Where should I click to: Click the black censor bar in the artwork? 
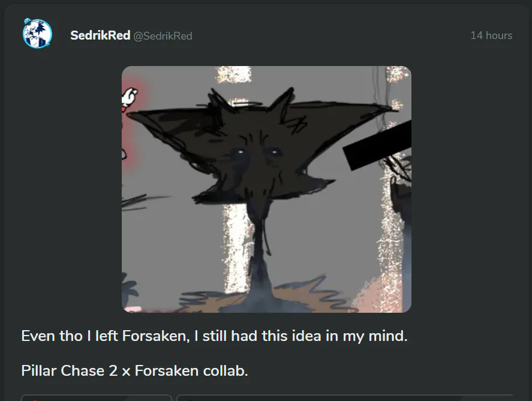click(x=377, y=145)
